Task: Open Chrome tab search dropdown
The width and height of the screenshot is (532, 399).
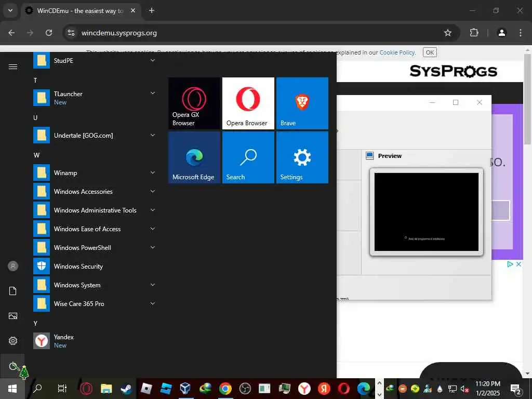Action: [x=10, y=10]
